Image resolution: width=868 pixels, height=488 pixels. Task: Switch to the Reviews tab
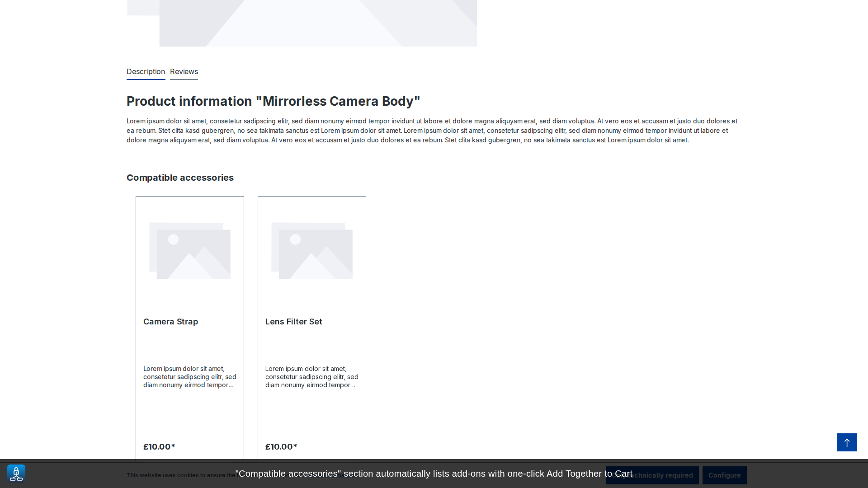(x=184, y=72)
